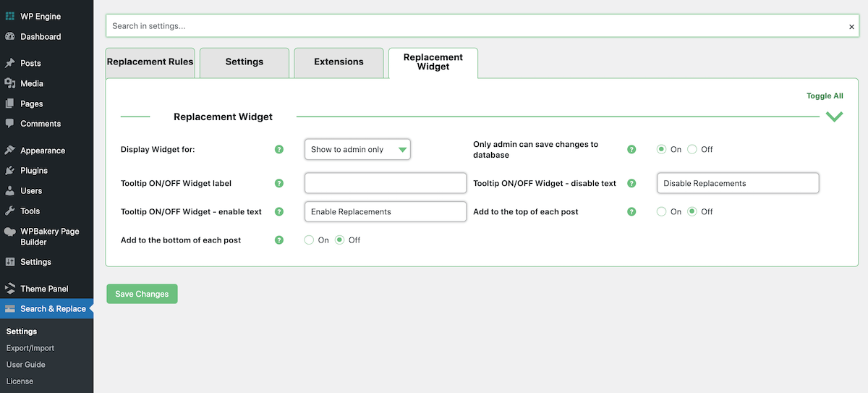Open the User Guide submenu link
This screenshot has width=868, height=393.
click(x=26, y=365)
